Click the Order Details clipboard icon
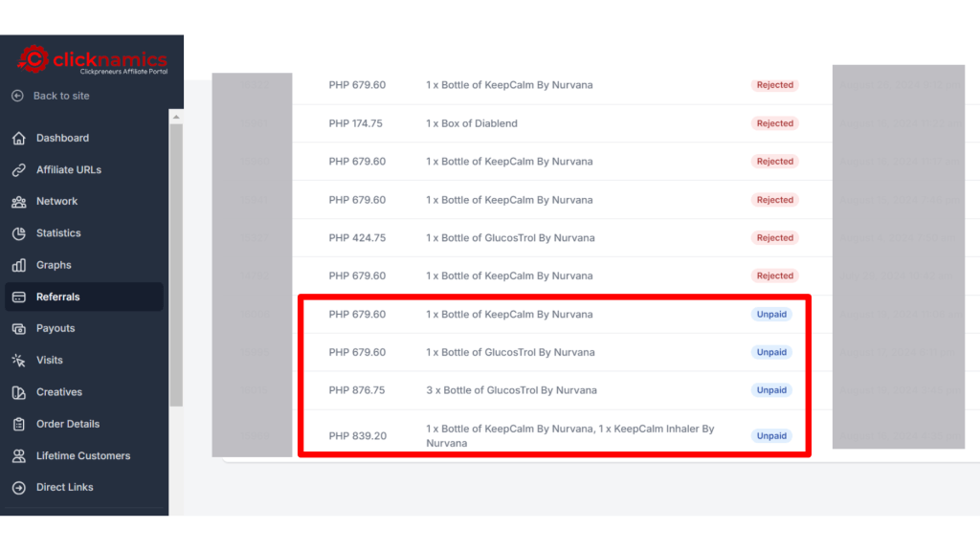980x551 pixels. click(x=19, y=424)
